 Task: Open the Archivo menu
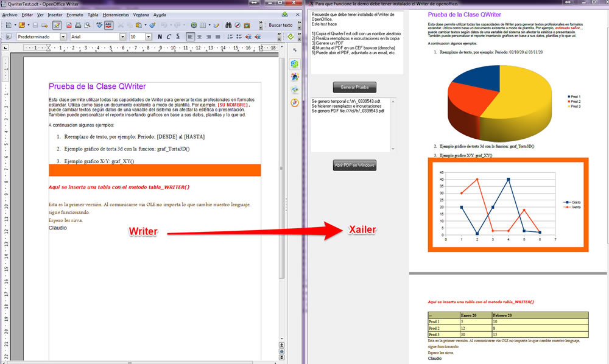pyautogui.click(x=10, y=15)
